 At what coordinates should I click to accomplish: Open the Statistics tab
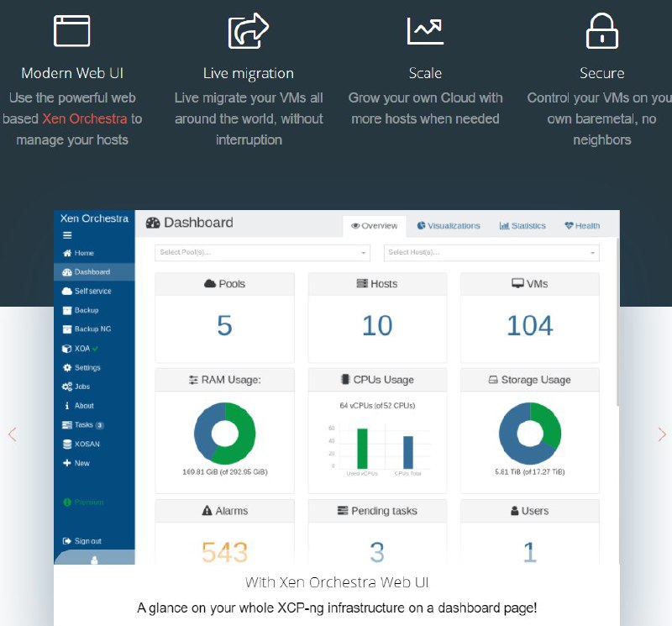coord(522,226)
